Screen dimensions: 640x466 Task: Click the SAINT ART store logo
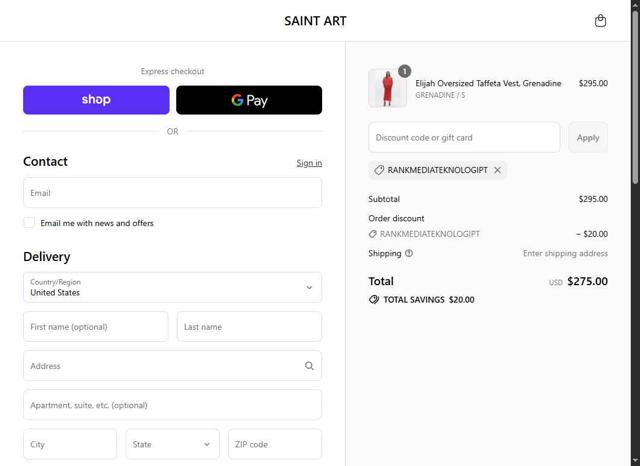coord(315,21)
